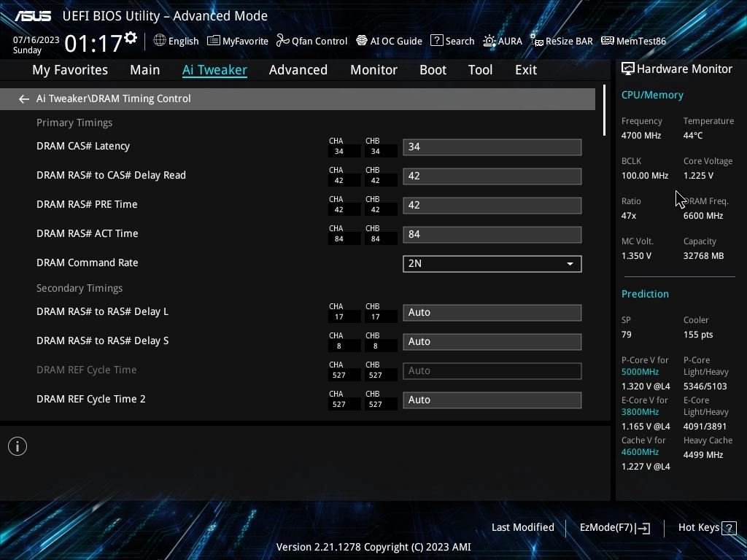Click the 4600MHz Cache prediction link
The image size is (747, 560).
[x=640, y=452]
